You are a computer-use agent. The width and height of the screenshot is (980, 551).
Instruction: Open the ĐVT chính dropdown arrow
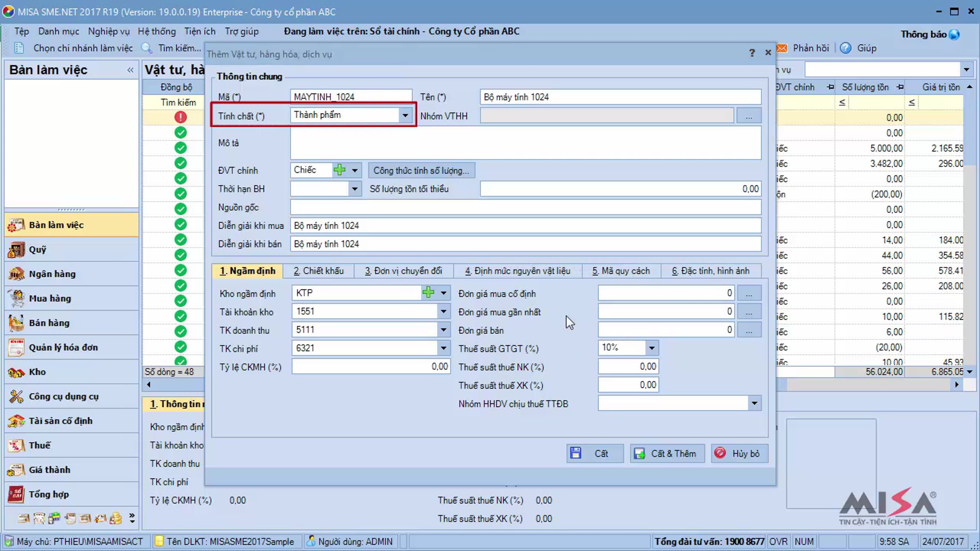(355, 170)
